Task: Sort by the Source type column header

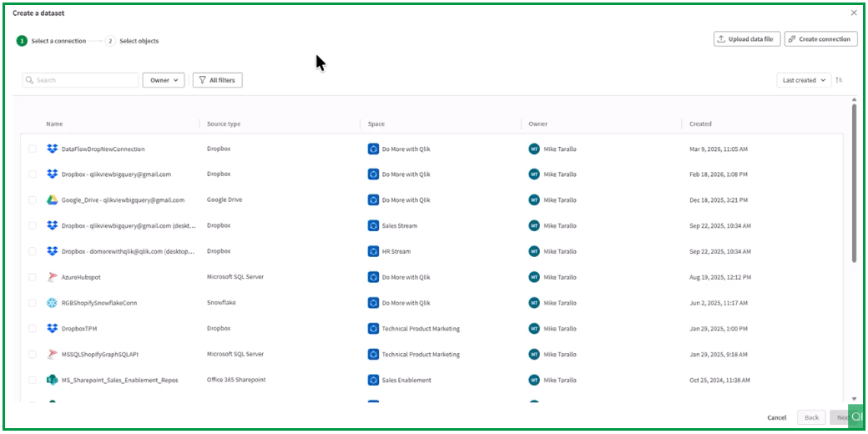Action: pos(224,124)
